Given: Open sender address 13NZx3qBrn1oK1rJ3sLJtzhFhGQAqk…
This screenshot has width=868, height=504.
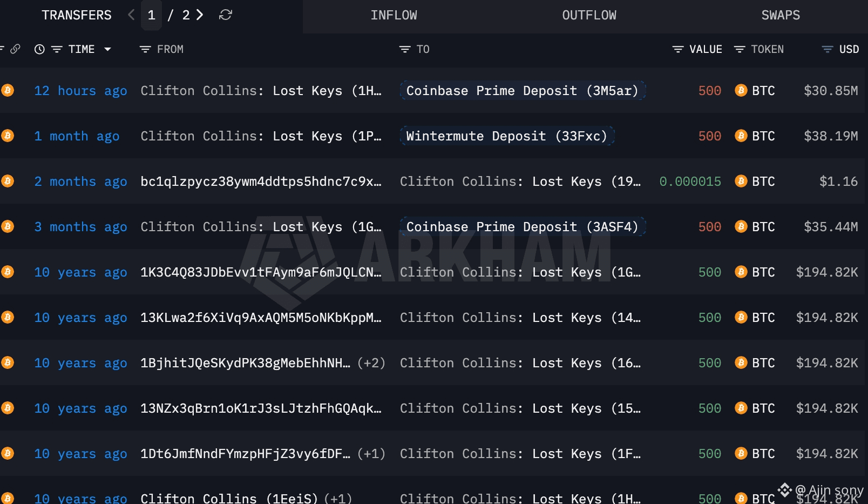Looking at the screenshot, I should point(261,408).
